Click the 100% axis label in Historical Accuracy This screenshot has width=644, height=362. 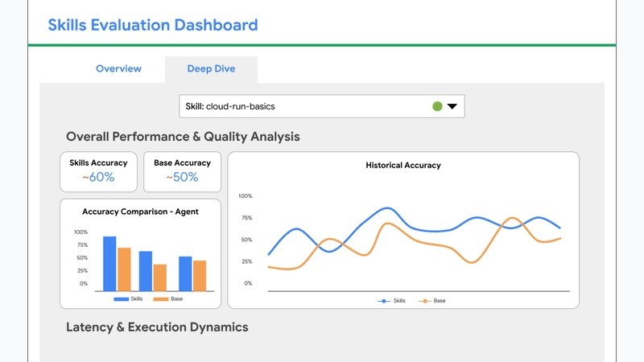pos(246,196)
